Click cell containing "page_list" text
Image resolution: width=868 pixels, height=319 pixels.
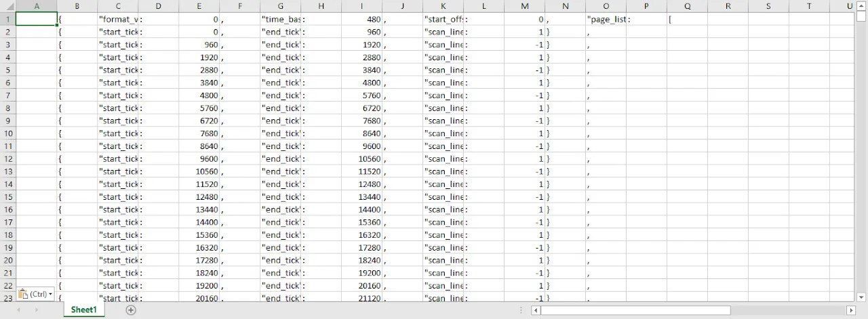(x=606, y=20)
